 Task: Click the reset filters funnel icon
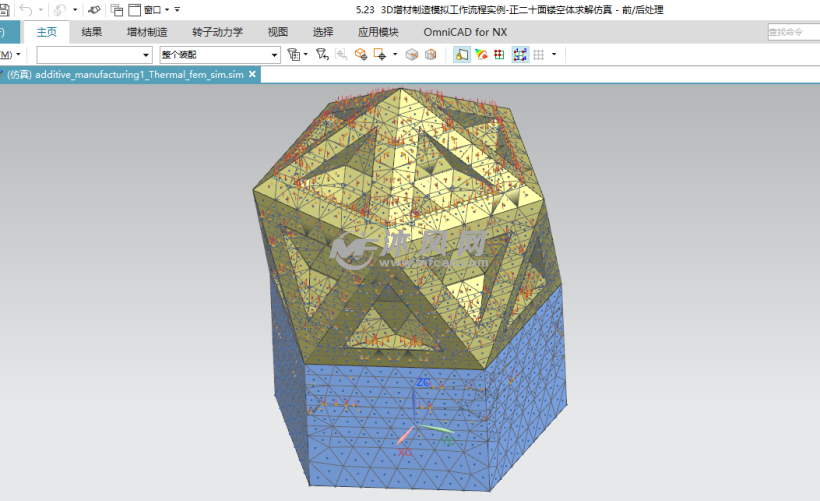[x=322, y=54]
